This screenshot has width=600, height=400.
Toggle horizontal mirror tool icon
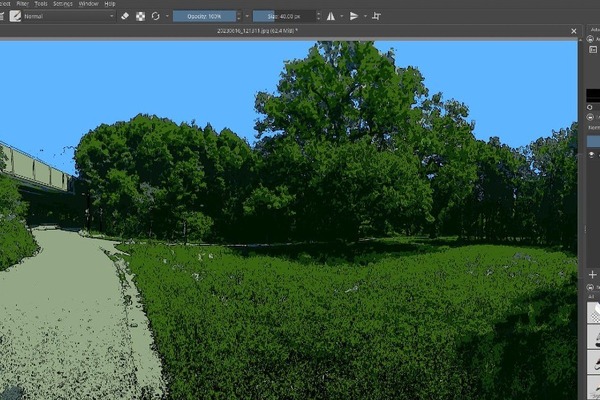pyautogui.click(x=331, y=16)
